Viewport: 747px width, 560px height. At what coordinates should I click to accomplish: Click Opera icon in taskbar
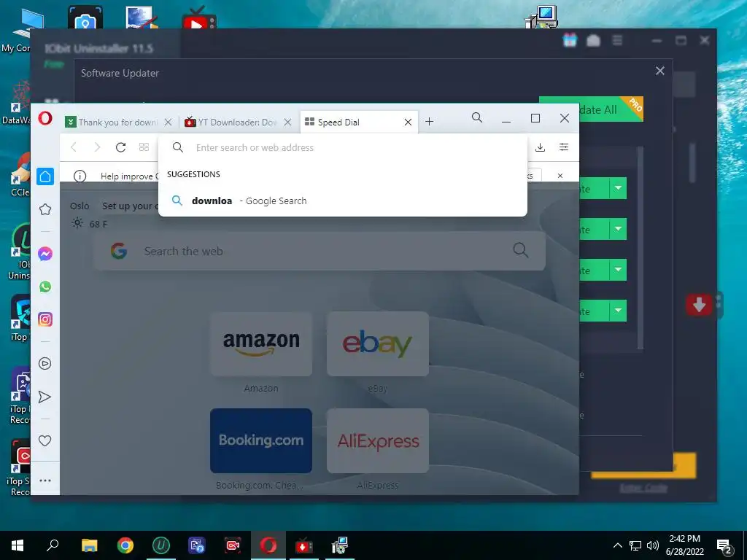click(x=268, y=545)
